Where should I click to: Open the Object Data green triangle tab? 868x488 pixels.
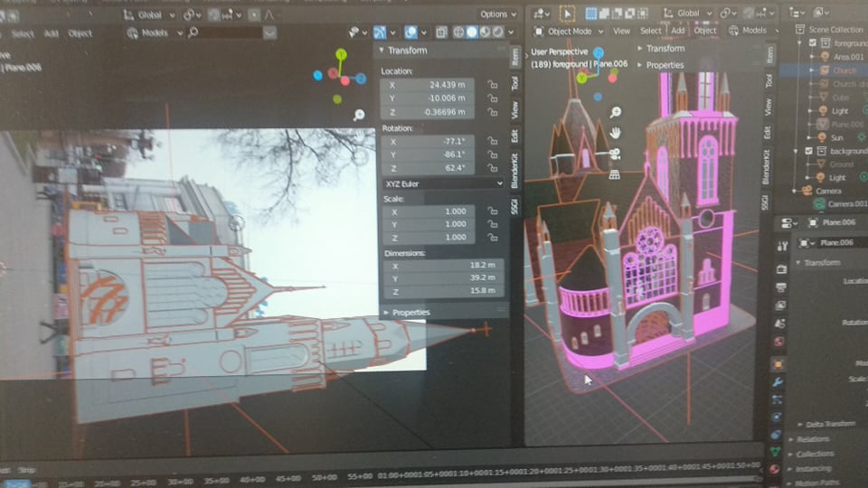(x=775, y=452)
